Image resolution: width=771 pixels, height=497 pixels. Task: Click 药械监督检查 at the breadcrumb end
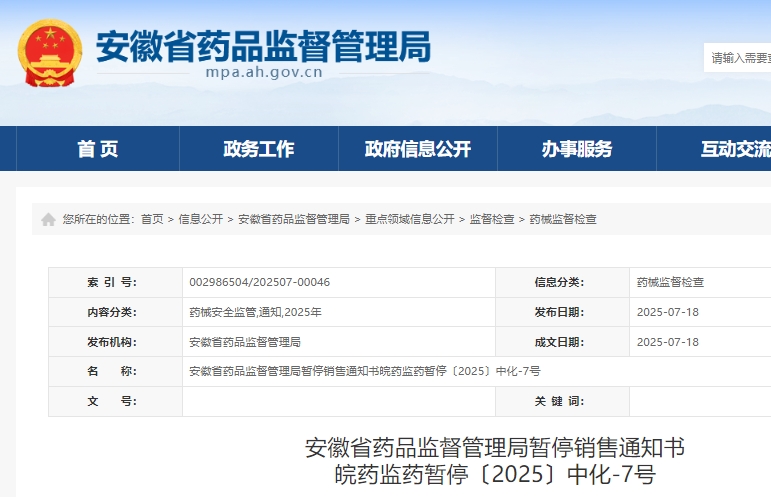563,219
